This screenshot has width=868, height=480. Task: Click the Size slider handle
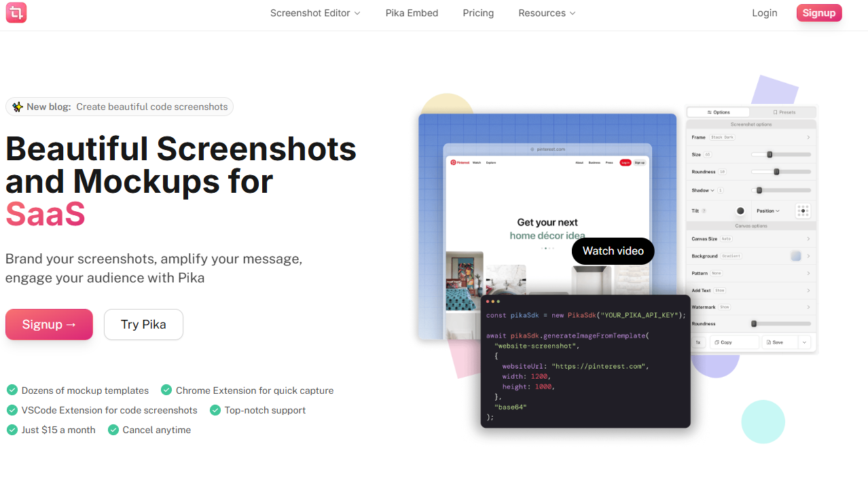pos(770,154)
